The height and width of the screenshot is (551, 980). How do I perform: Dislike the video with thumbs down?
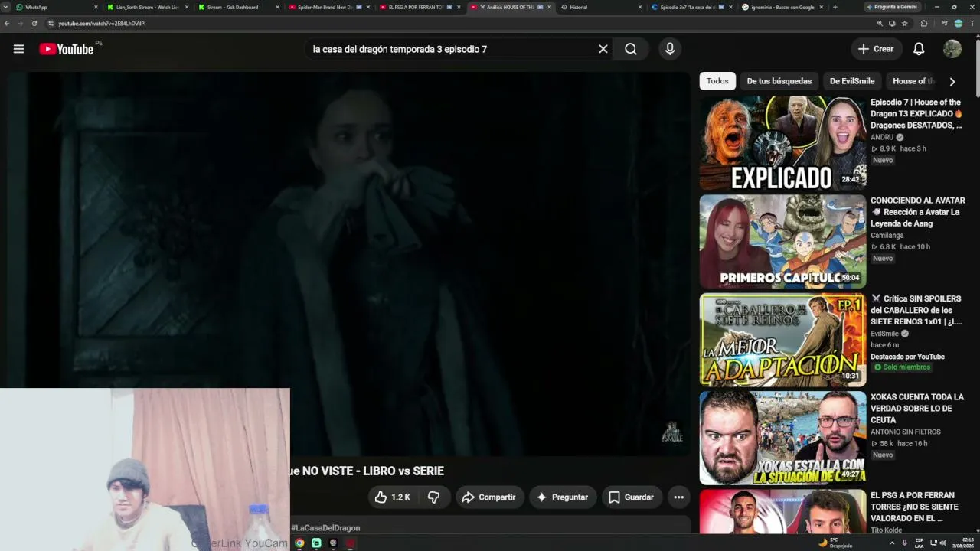(x=434, y=497)
